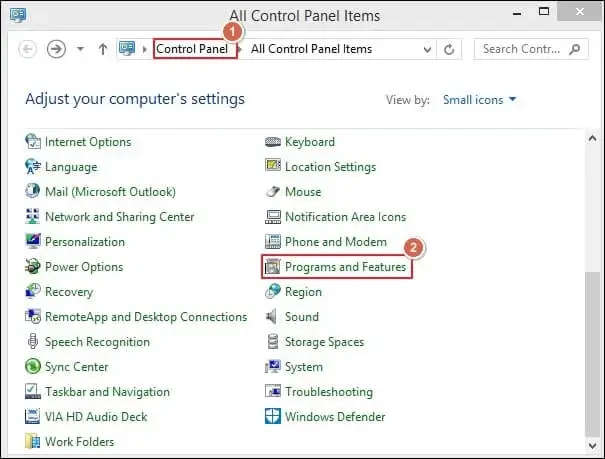Go up one level with the Up arrow
The height and width of the screenshot is (459, 605).
(x=102, y=49)
